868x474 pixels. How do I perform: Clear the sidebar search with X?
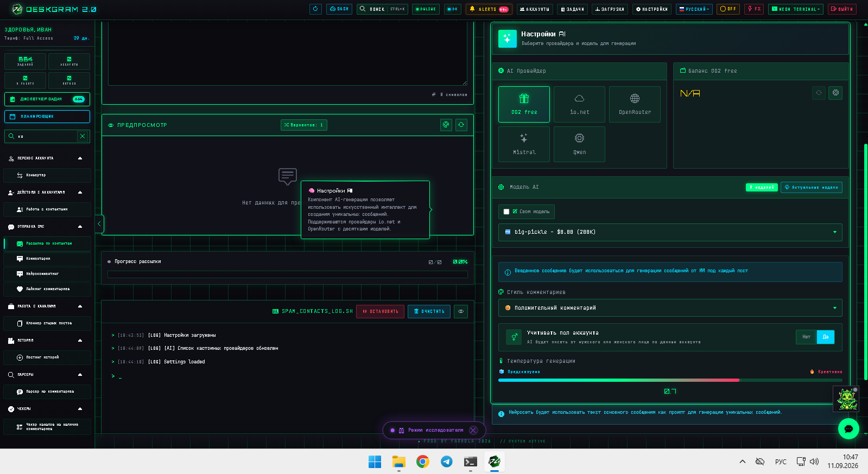pos(83,137)
